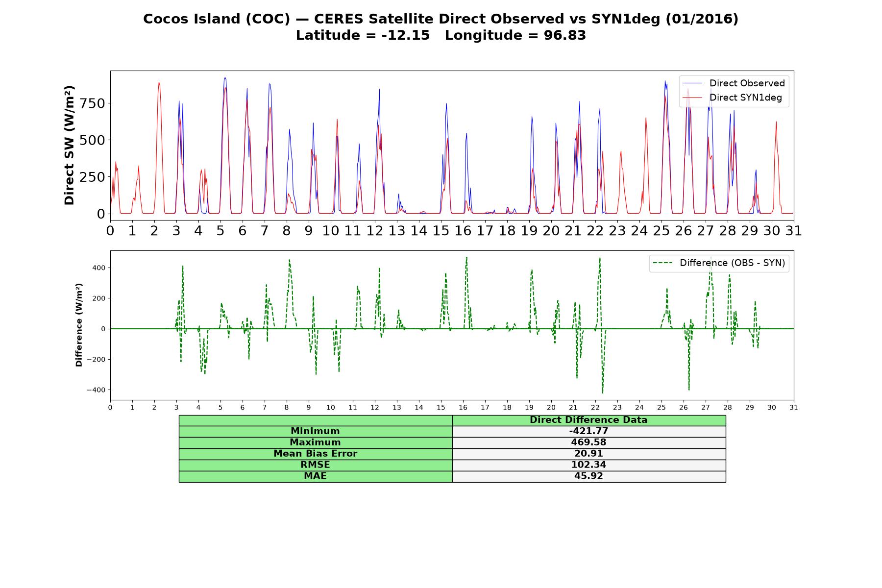Click day 15 tick on upper chart axis

[x=441, y=230]
